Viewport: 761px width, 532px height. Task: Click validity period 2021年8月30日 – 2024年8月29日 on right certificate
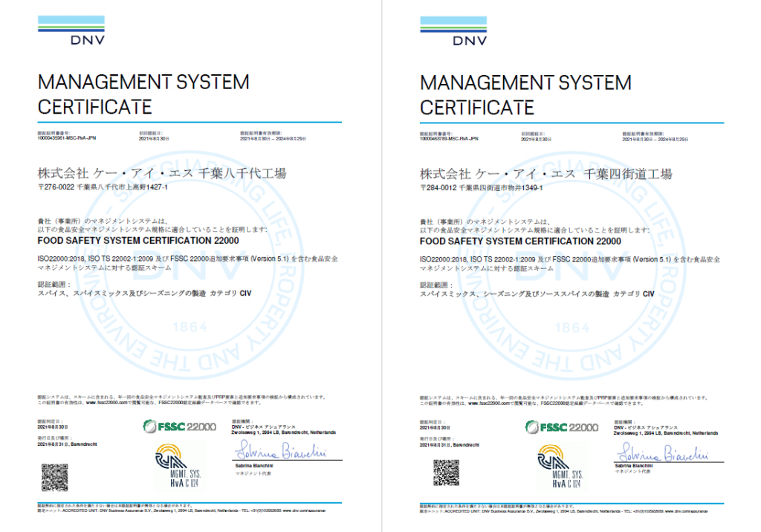pyautogui.click(x=655, y=139)
